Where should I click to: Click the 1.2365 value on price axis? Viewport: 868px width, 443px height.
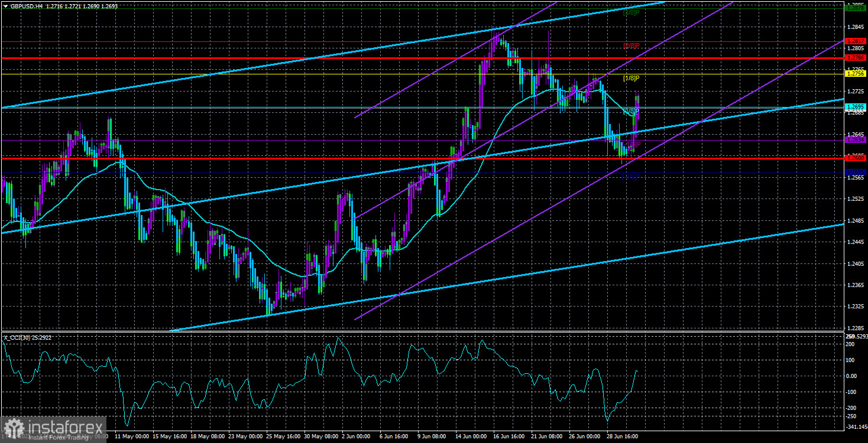point(856,285)
